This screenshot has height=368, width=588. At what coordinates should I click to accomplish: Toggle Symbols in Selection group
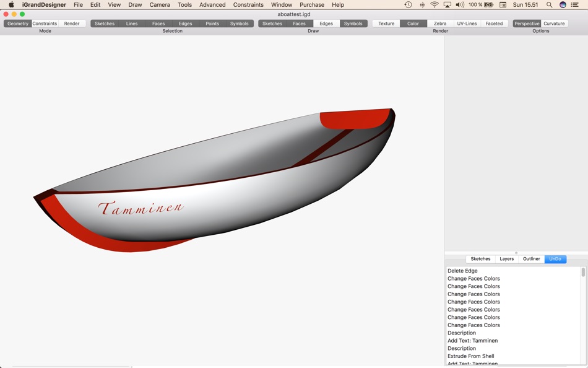tap(240, 24)
